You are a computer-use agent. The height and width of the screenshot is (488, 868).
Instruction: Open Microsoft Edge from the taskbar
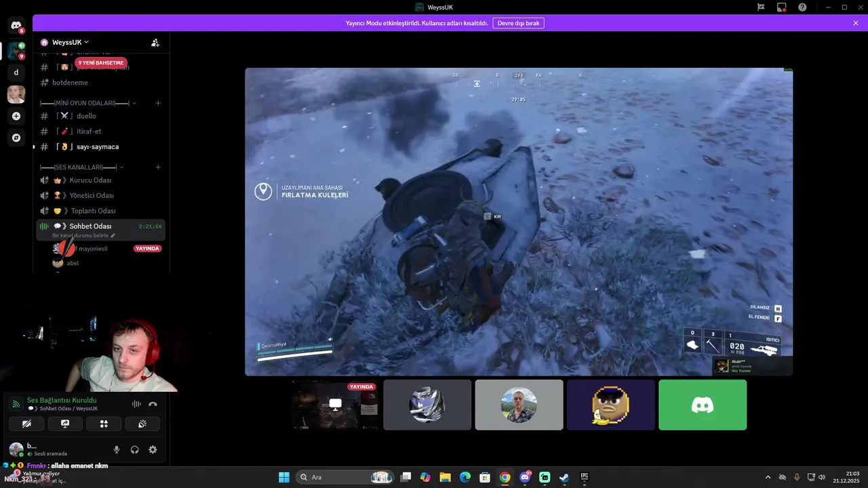pos(465,477)
